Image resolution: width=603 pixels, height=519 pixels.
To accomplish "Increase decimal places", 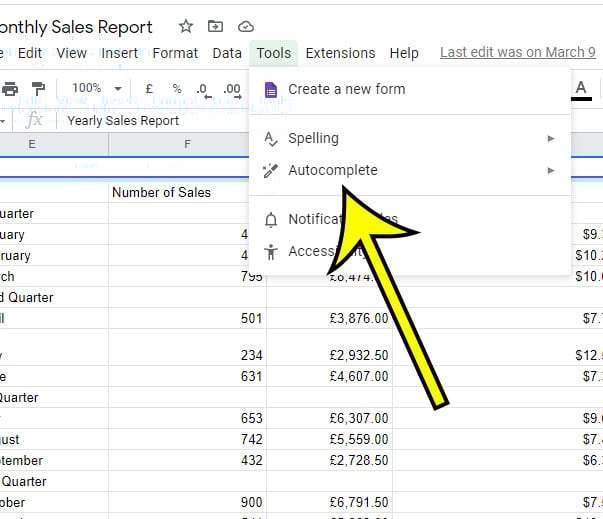I will coord(232,91).
